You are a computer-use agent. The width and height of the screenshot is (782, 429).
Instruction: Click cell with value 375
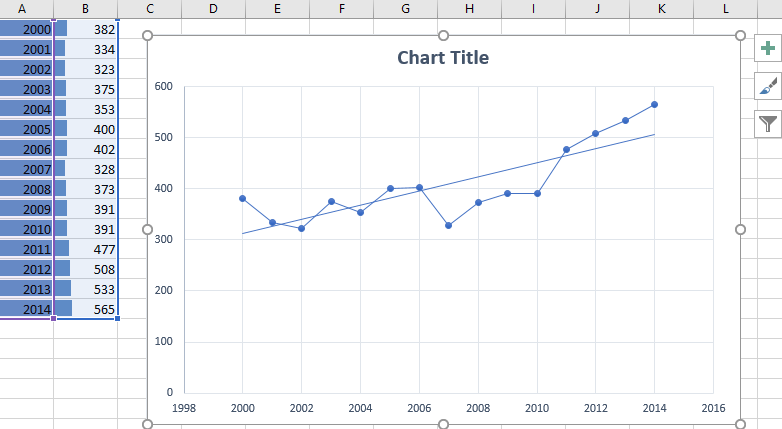[85, 89]
